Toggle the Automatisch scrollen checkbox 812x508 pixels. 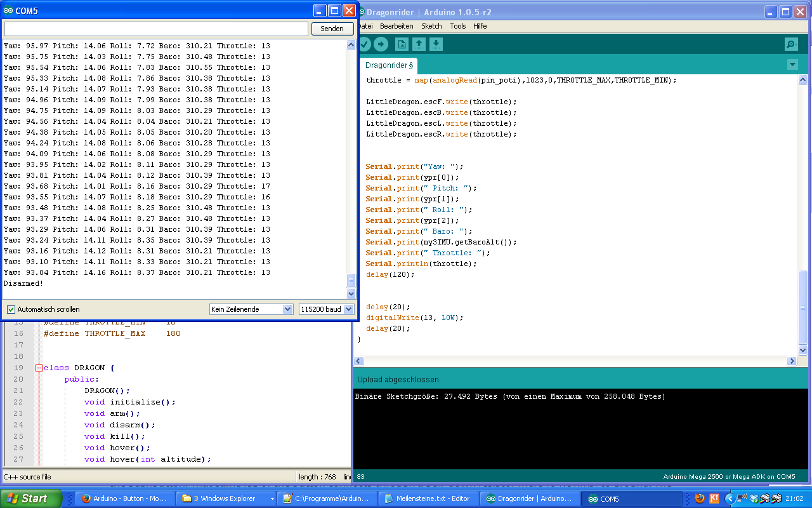coord(11,309)
